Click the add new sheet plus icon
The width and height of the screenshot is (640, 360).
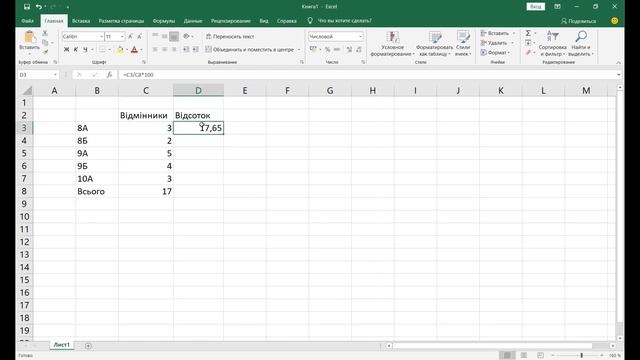point(88,346)
